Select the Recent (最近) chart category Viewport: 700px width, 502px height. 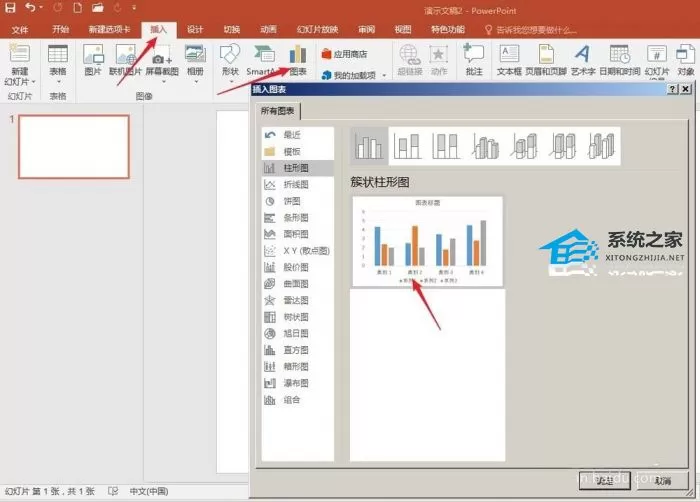click(297, 134)
